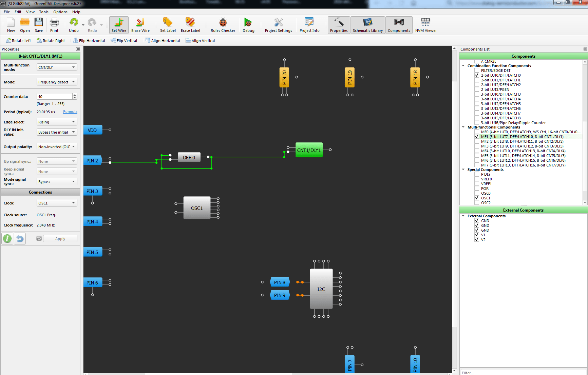Screen dimensions: 588x375
Task: Open the Help menu
Action: [76, 12]
